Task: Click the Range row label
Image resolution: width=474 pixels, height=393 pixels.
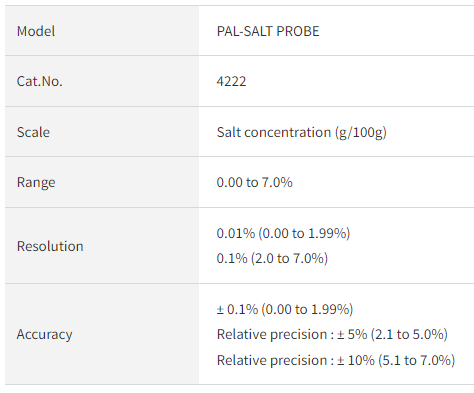Action: pyautogui.click(x=36, y=183)
